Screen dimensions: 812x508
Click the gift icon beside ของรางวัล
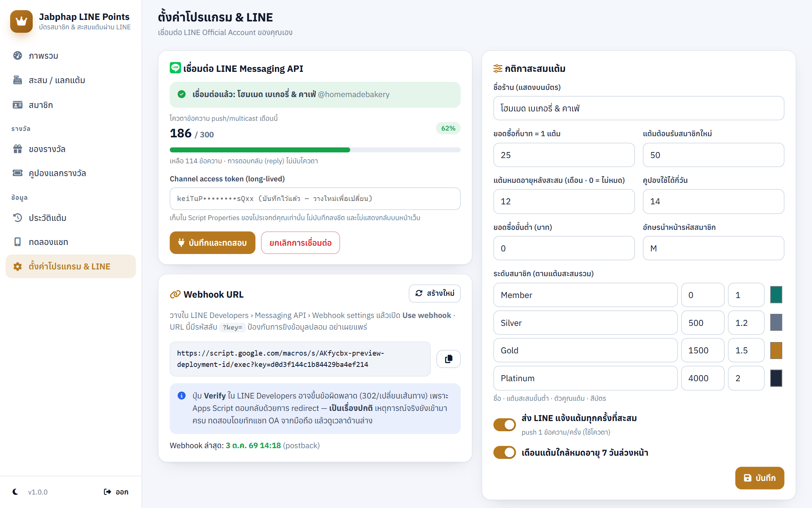(18, 149)
